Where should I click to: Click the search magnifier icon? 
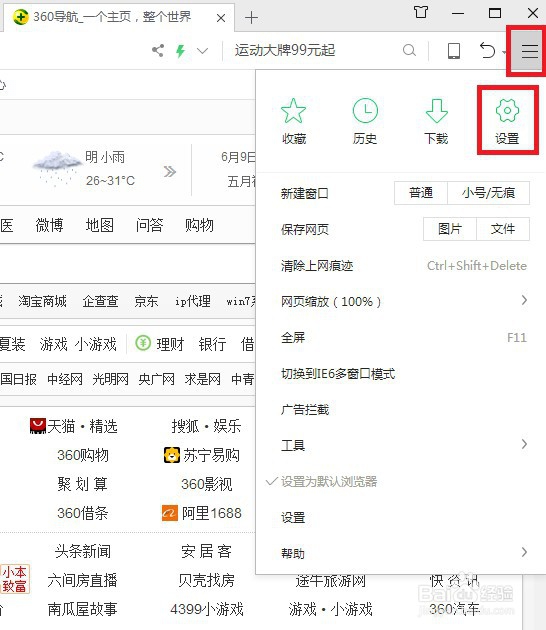tap(409, 51)
